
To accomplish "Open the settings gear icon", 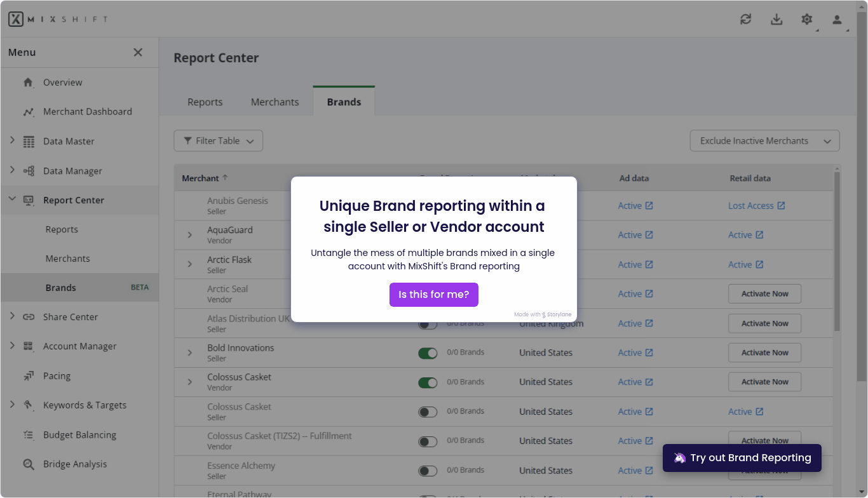I will [x=806, y=19].
